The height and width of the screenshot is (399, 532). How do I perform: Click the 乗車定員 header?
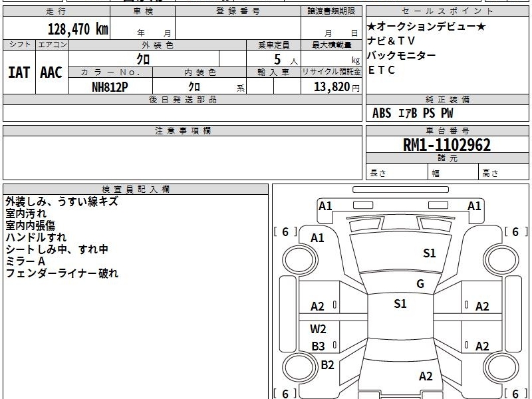273,45
